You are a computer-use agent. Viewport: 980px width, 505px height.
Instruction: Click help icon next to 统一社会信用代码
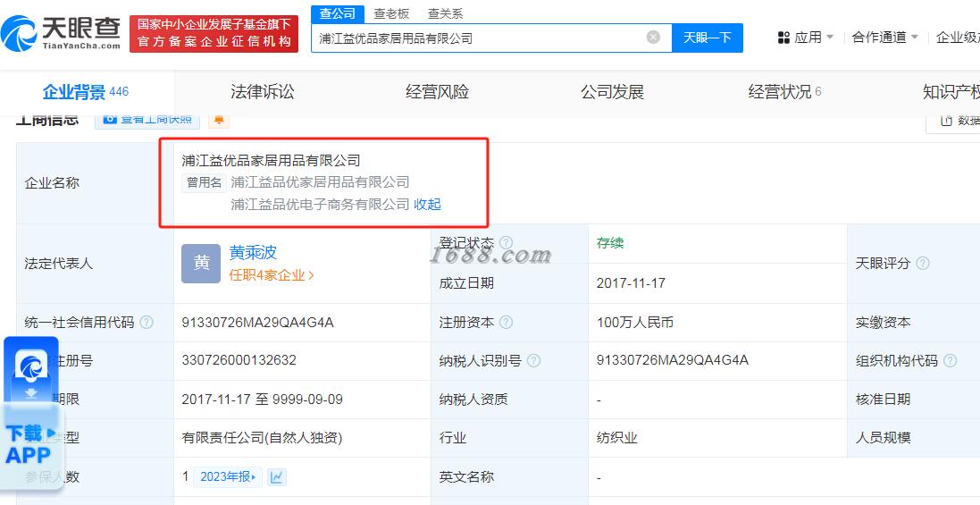pyautogui.click(x=147, y=322)
